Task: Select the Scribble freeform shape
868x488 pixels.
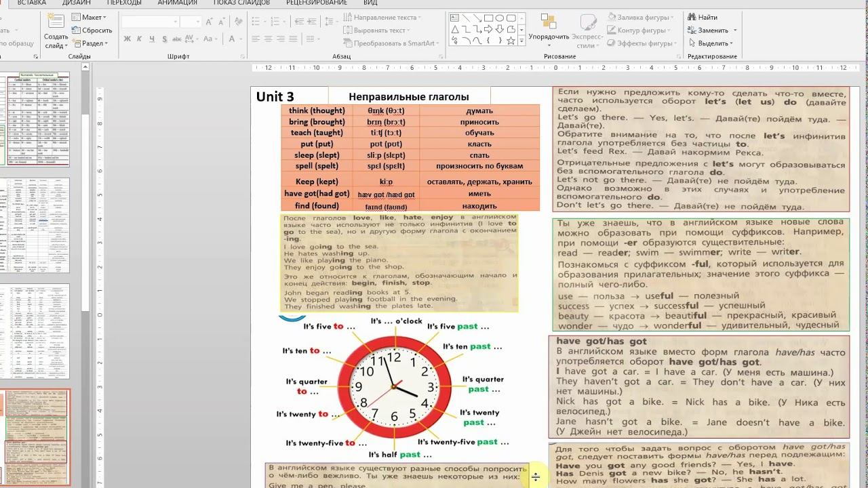Action: 454,41
